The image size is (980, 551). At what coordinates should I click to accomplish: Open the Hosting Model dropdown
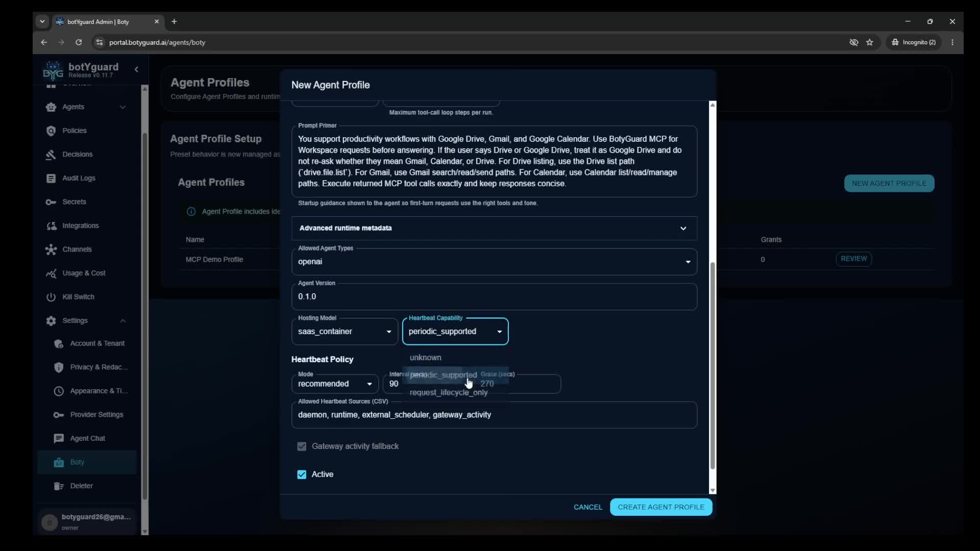point(345,332)
